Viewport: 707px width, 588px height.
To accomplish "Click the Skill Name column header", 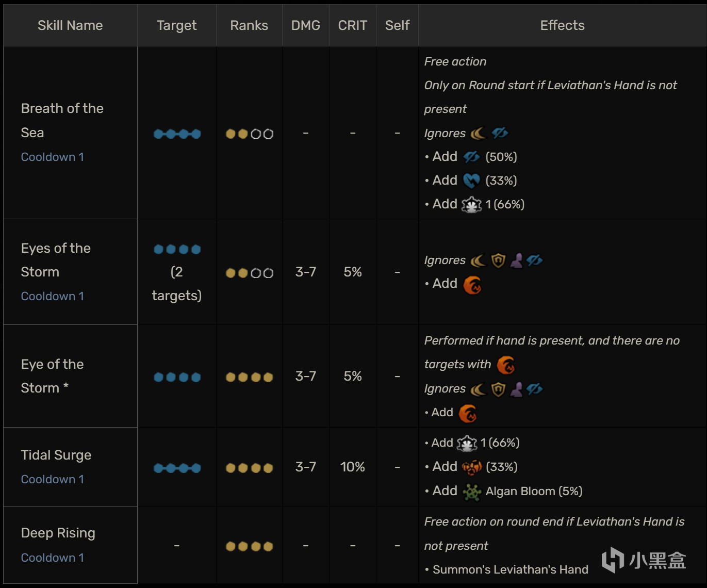I will (x=70, y=25).
